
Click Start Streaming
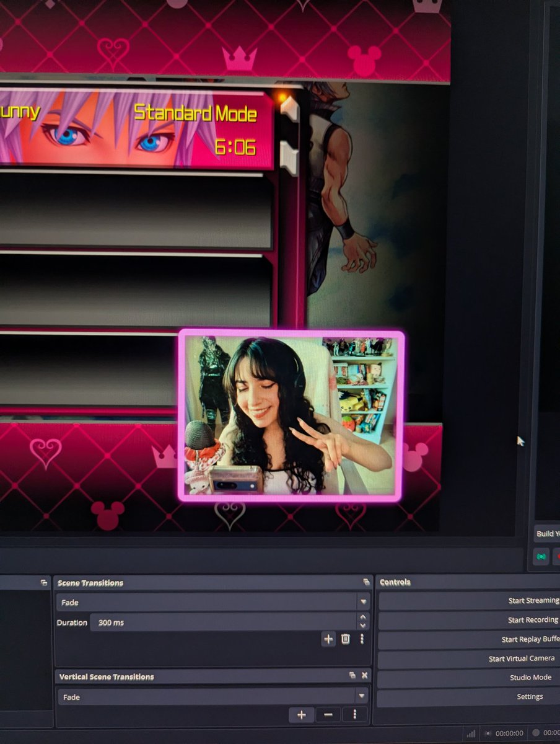[x=533, y=600]
